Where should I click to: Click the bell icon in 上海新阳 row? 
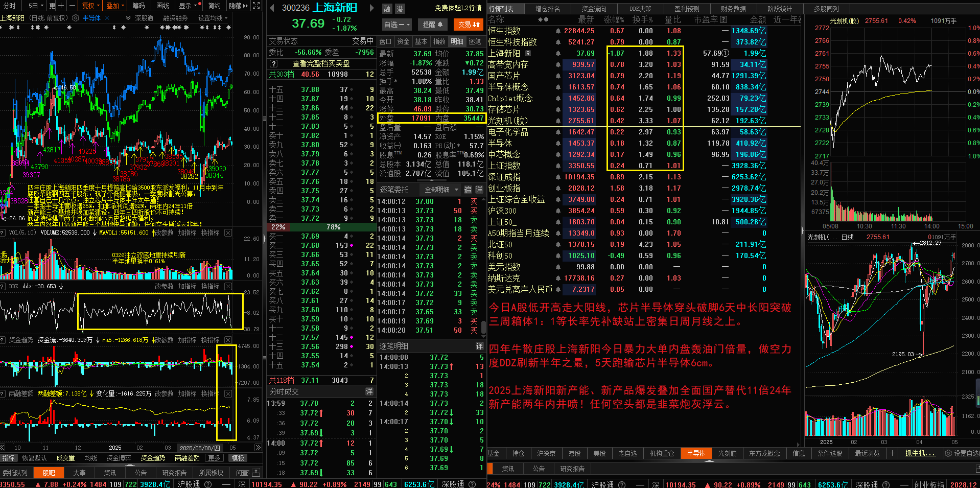pos(558,53)
